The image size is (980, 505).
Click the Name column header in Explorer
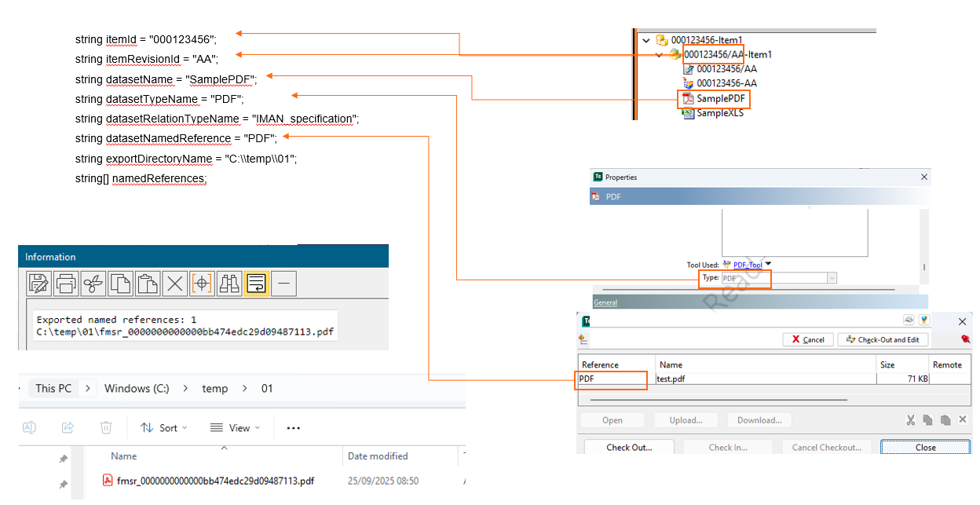[x=124, y=456]
